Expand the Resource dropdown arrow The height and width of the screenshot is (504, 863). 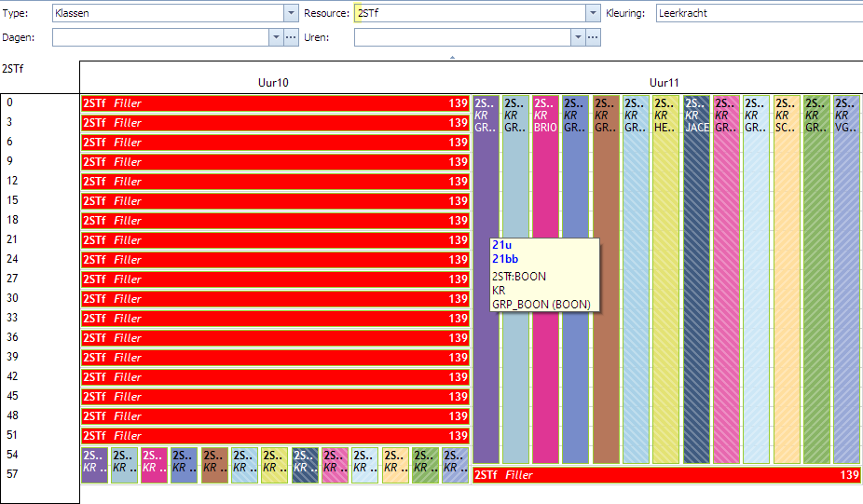(593, 13)
